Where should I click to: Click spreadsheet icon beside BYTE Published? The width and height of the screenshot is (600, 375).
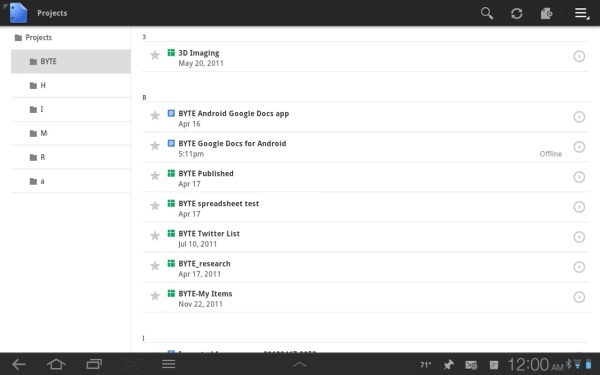171,173
